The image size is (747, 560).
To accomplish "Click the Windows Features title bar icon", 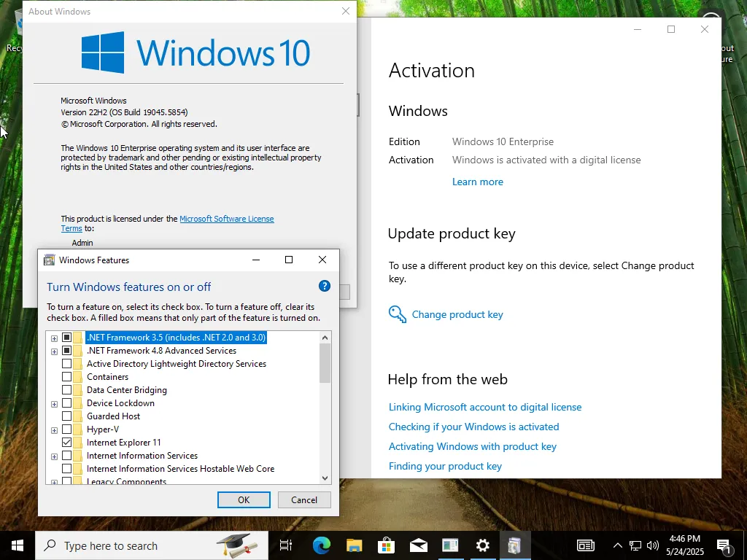I will coord(49,260).
